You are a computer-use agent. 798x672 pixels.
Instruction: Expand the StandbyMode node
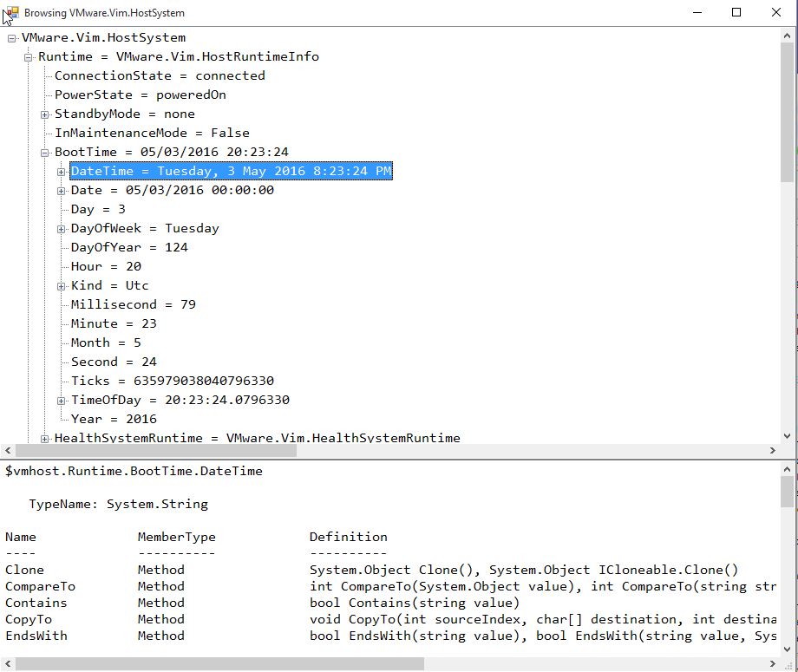pyautogui.click(x=45, y=115)
